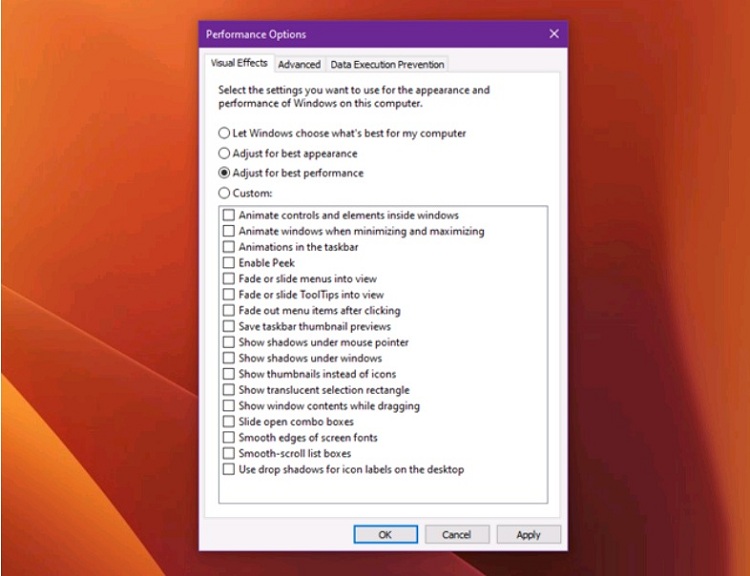Check Animate windows when minimizing and maximizing

[x=229, y=231]
